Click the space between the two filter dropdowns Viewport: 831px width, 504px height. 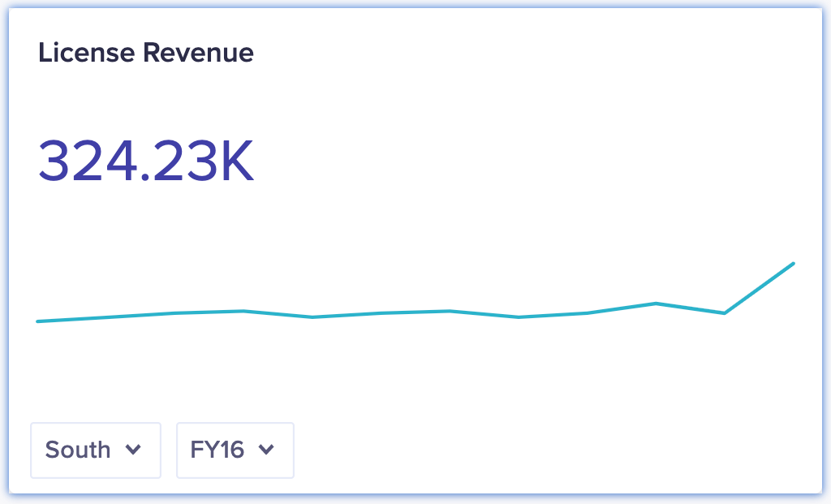pos(168,450)
